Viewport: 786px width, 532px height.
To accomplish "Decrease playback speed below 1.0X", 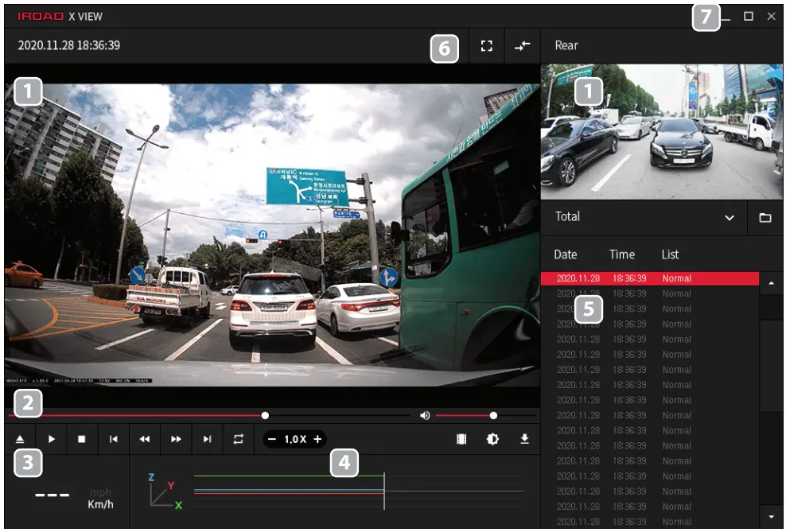I will 273,438.
